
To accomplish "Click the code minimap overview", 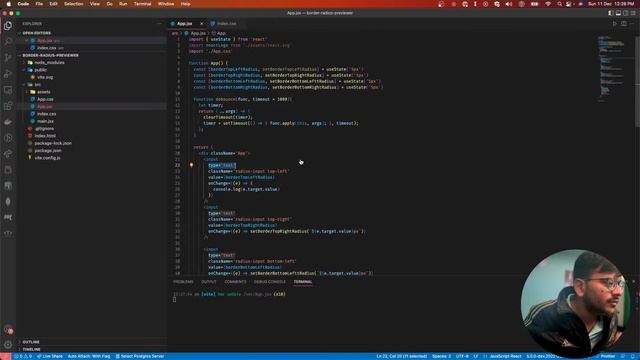I will (612, 69).
